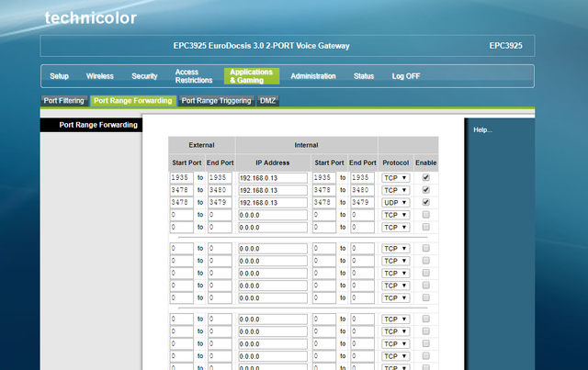The width and height of the screenshot is (588, 370).
Task: Open the UDP protocol dropdown
Action: click(x=396, y=203)
